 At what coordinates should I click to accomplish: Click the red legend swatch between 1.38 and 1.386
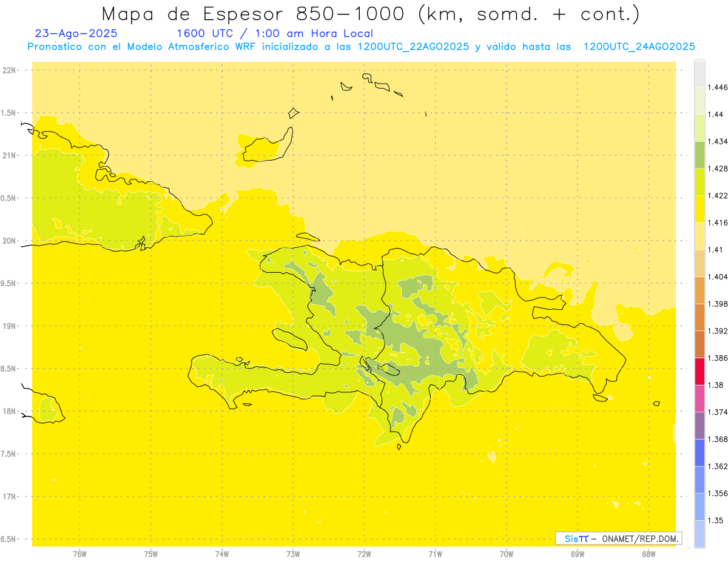click(x=699, y=371)
